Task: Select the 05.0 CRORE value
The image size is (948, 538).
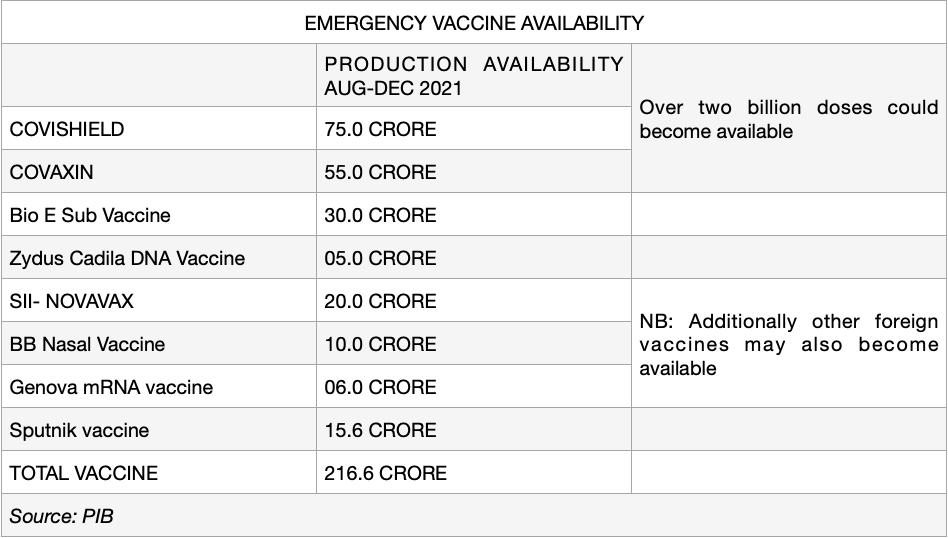Action: 381,258
